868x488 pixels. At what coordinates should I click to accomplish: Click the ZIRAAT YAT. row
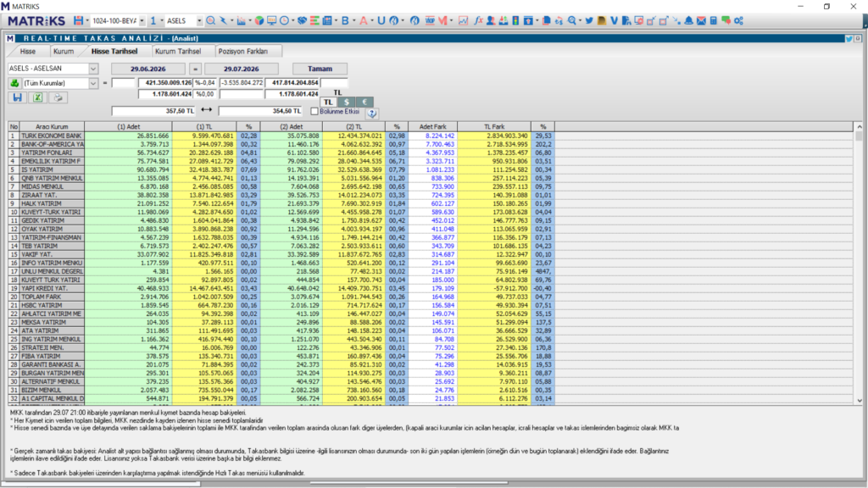[x=281, y=195]
